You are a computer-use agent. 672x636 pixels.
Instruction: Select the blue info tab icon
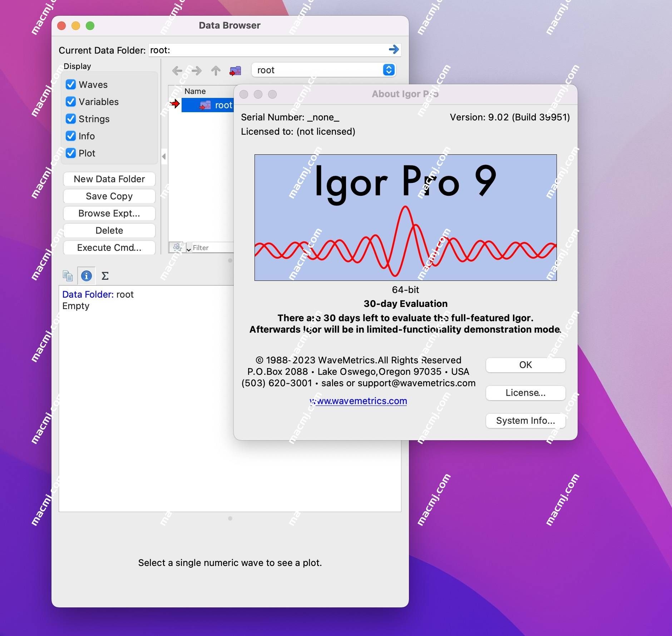pyautogui.click(x=87, y=276)
